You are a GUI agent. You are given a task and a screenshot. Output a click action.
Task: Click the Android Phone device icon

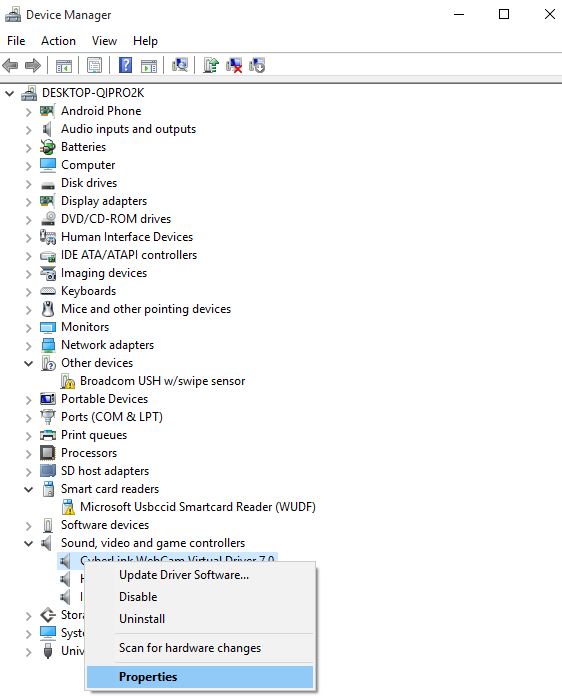[47, 111]
